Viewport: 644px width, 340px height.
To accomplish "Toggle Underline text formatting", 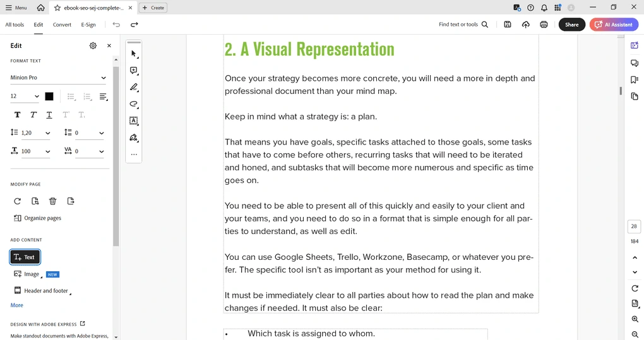I will (49, 115).
